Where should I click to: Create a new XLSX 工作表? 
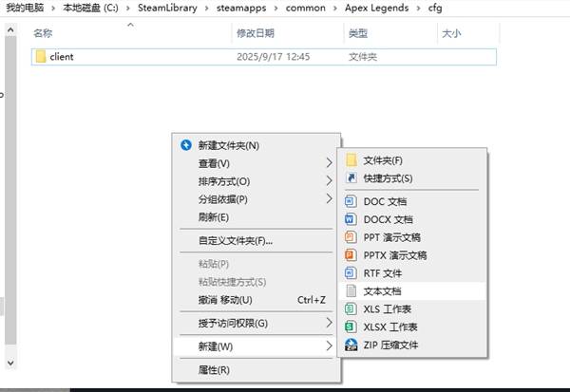coord(412,327)
